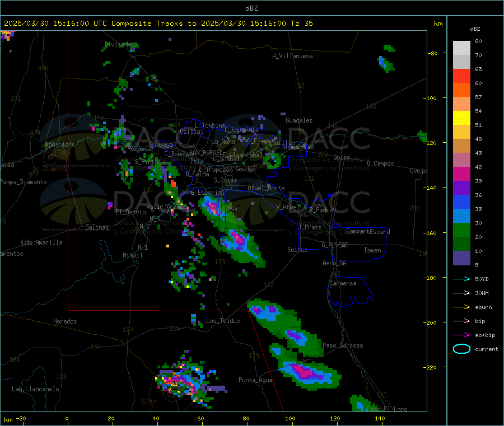This screenshot has width=504, height=426.
Task: Click the storm cell near Punta_Agua
Action: (x=309, y=375)
